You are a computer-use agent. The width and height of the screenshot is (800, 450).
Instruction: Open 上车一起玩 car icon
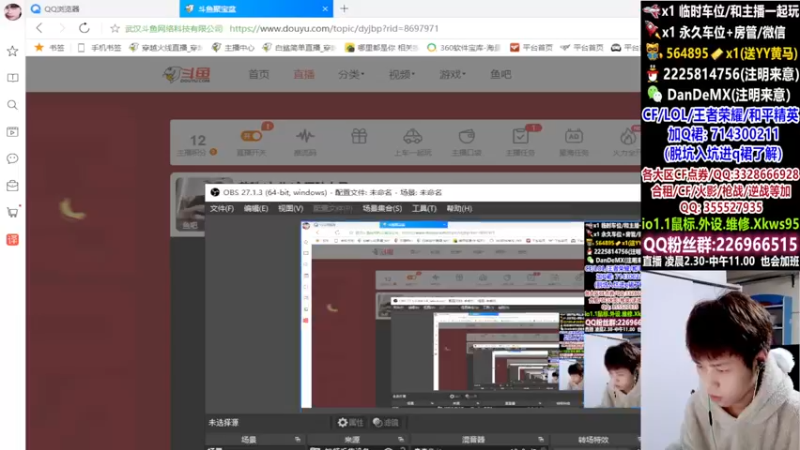click(412, 136)
